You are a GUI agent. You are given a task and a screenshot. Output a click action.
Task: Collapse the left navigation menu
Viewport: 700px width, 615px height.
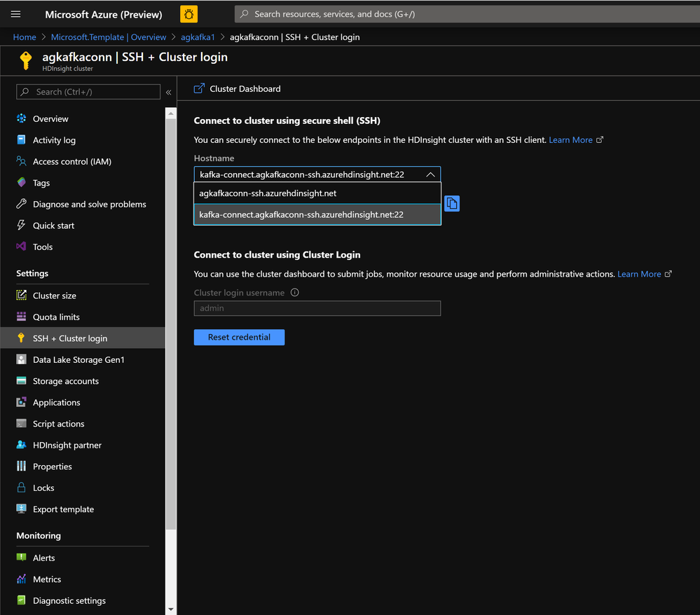(169, 92)
